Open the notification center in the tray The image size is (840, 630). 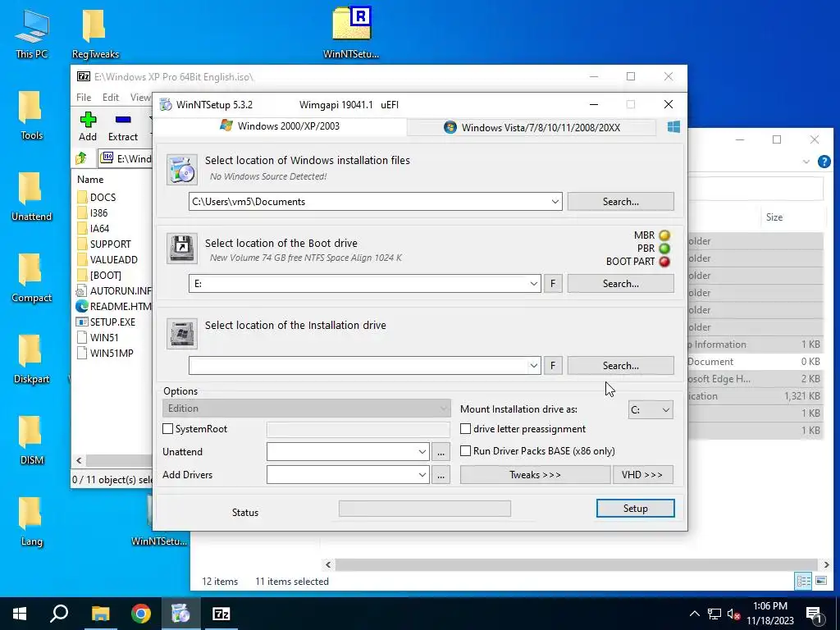815,614
